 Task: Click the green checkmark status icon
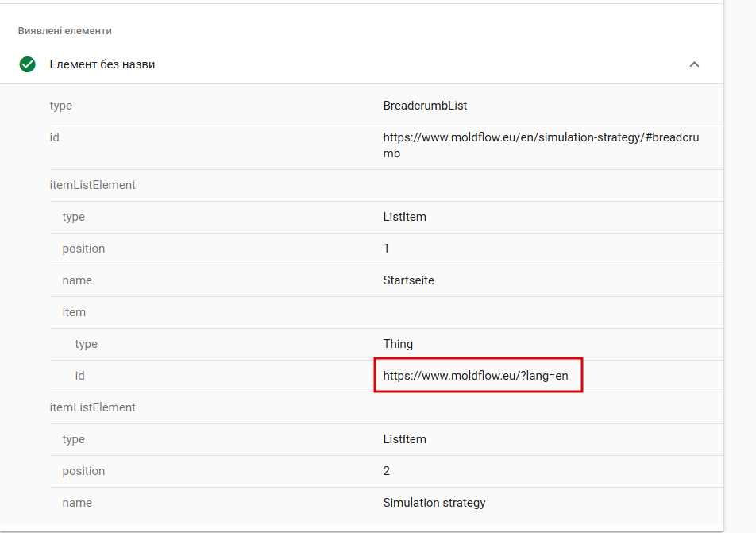[28, 64]
